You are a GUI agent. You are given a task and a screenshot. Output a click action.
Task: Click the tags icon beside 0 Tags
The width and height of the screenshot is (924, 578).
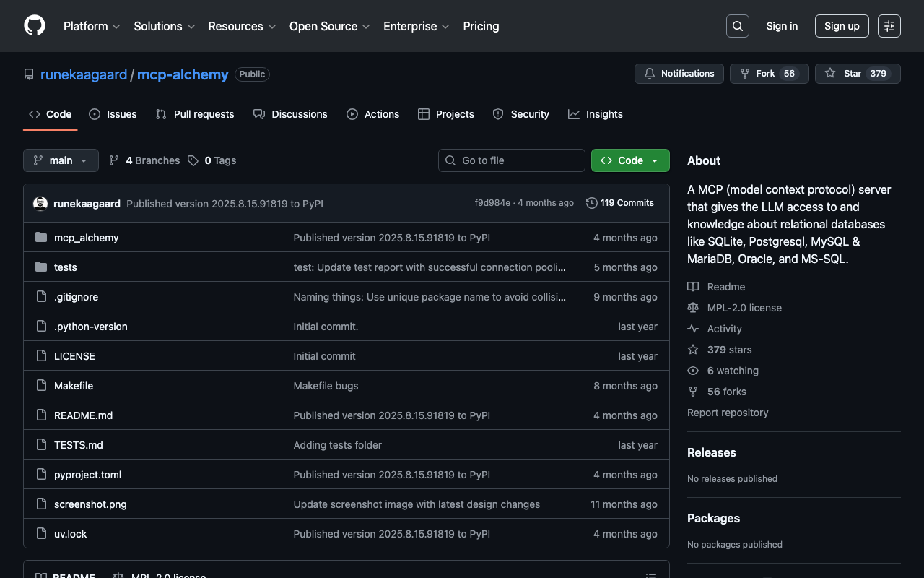click(193, 160)
